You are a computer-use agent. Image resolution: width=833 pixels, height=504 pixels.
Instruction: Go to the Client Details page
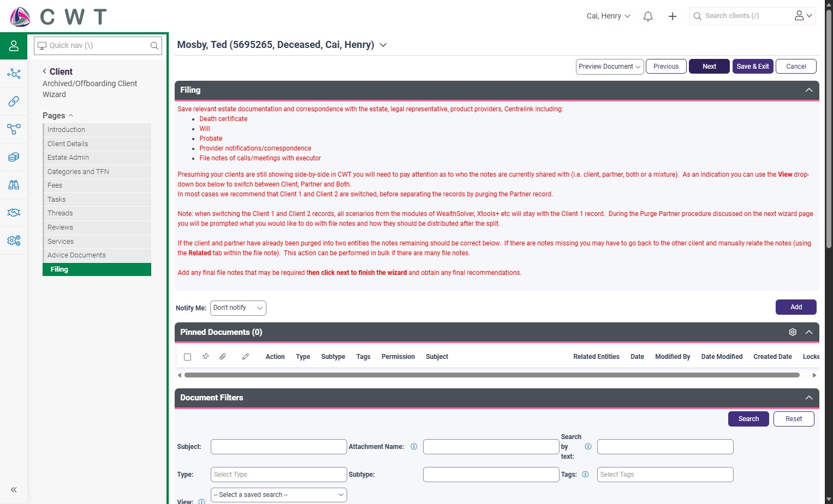point(97,144)
